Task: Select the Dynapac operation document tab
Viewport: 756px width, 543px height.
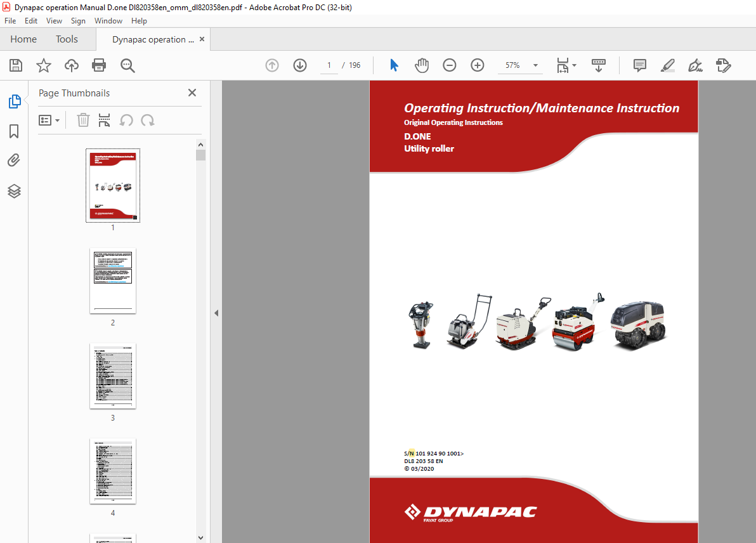Action: [153, 39]
